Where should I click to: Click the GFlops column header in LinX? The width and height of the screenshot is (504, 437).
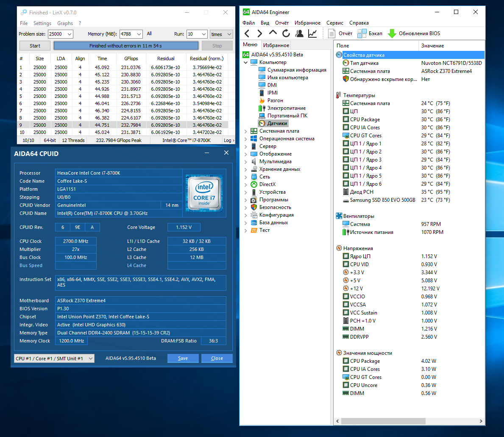point(131,58)
